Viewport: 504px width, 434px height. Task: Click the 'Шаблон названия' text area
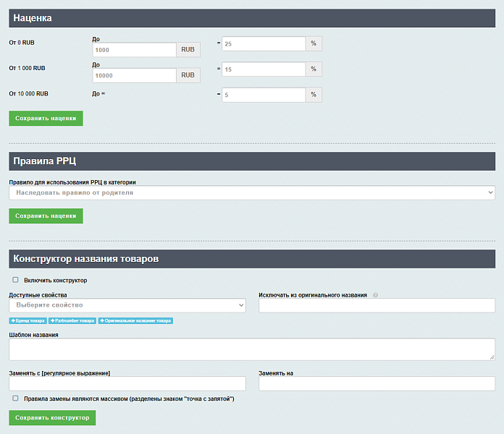[x=251, y=349]
